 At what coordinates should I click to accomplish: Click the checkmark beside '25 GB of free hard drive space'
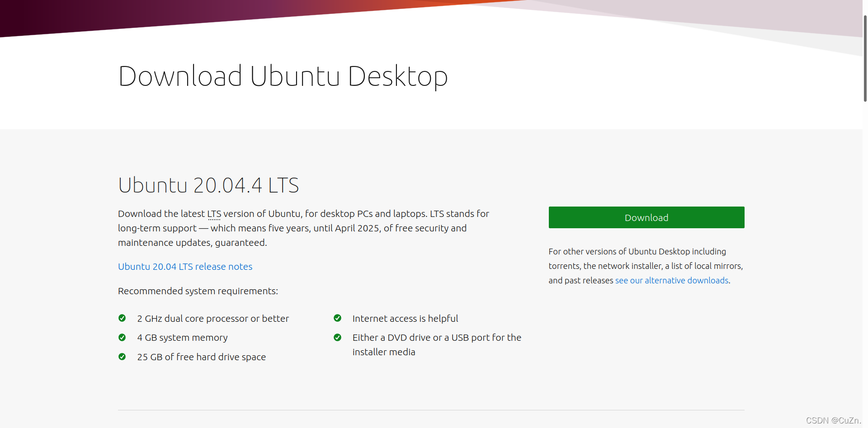(122, 357)
